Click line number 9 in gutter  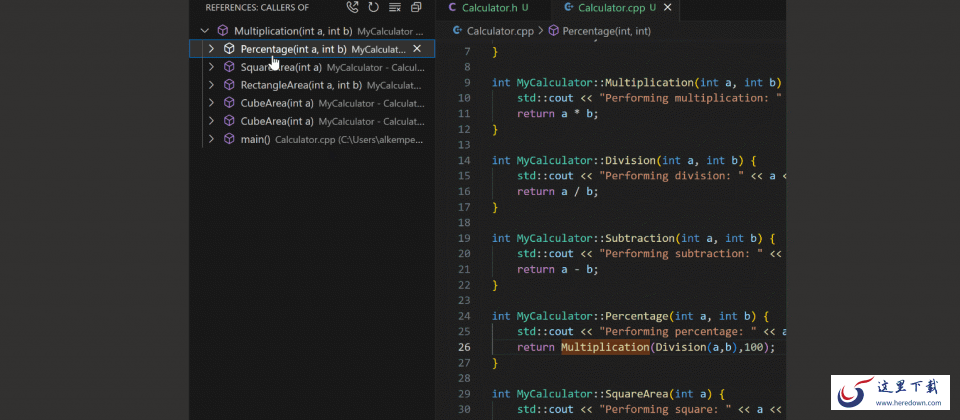point(468,82)
